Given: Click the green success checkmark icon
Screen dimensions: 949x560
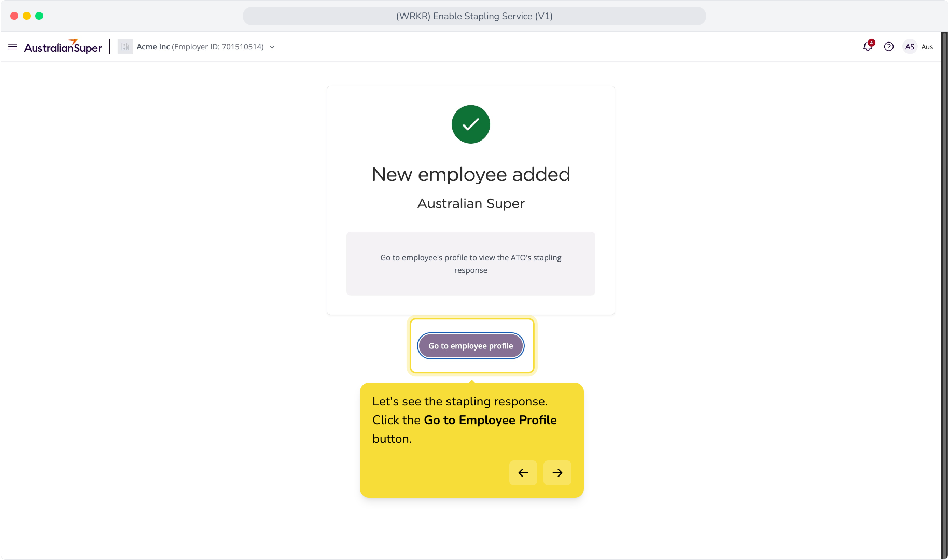Looking at the screenshot, I should pos(471,124).
